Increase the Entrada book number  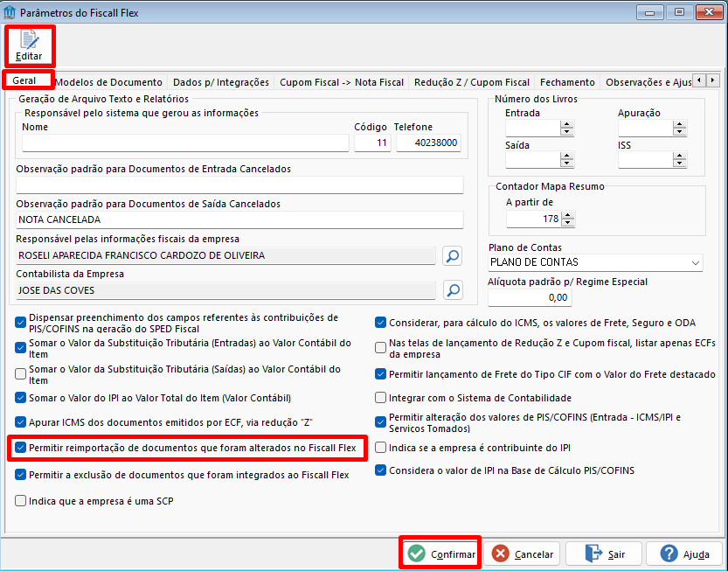point(567,124)
